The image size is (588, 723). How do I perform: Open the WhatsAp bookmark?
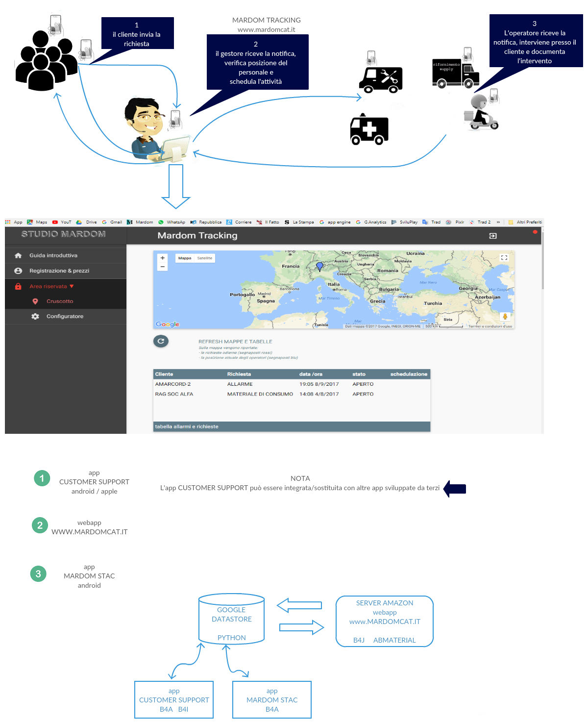[x=171, y=222]
